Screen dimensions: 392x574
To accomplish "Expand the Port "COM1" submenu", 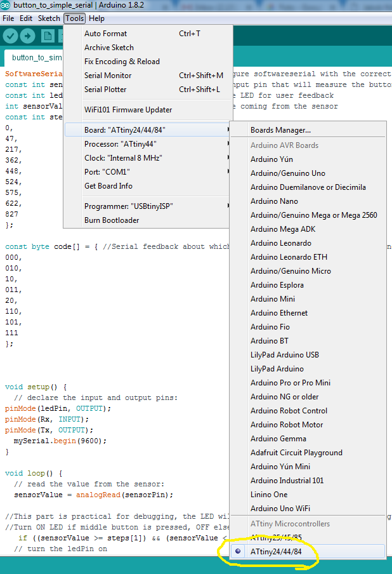I will click(147, 171).
